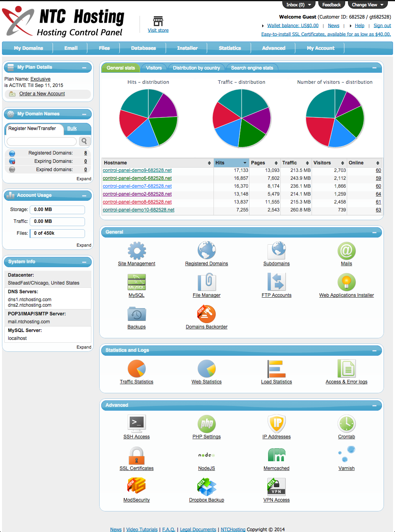This screenshot has height=532, width=395.
Task: Open the Registered Domains count 8
Action: point(85,153)
